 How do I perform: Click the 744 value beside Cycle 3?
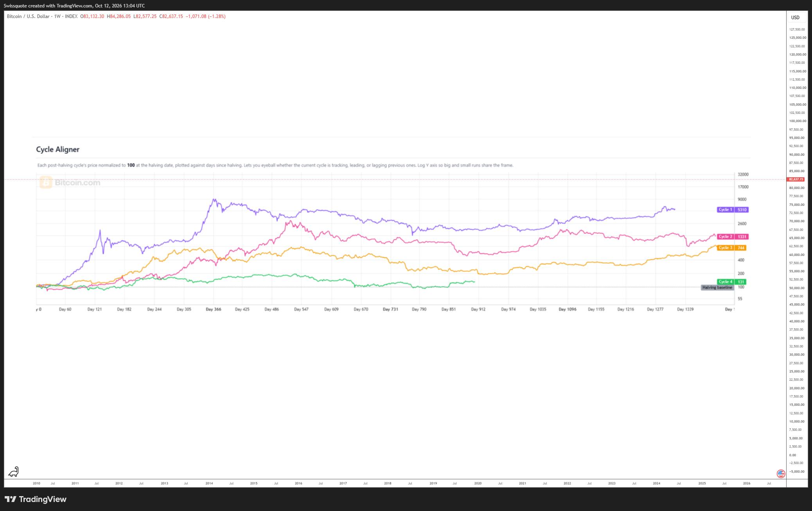coord(741,248)
